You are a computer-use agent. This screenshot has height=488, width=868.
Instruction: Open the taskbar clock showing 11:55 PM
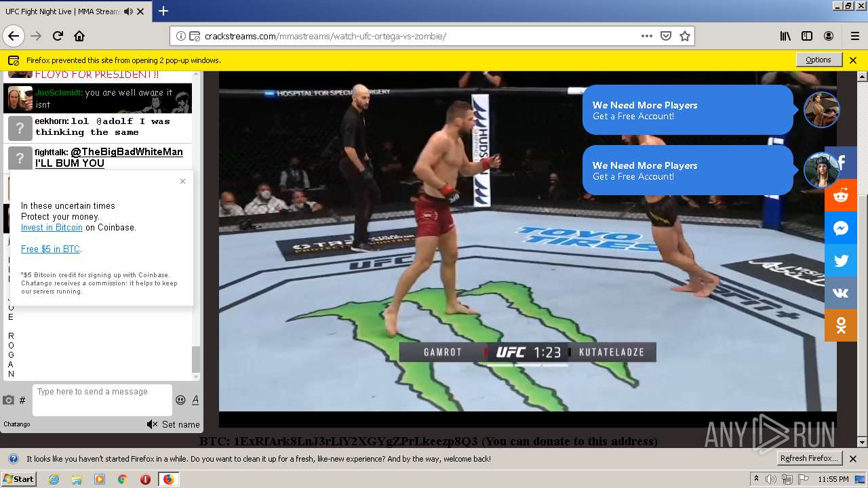(x=833, y=479)
